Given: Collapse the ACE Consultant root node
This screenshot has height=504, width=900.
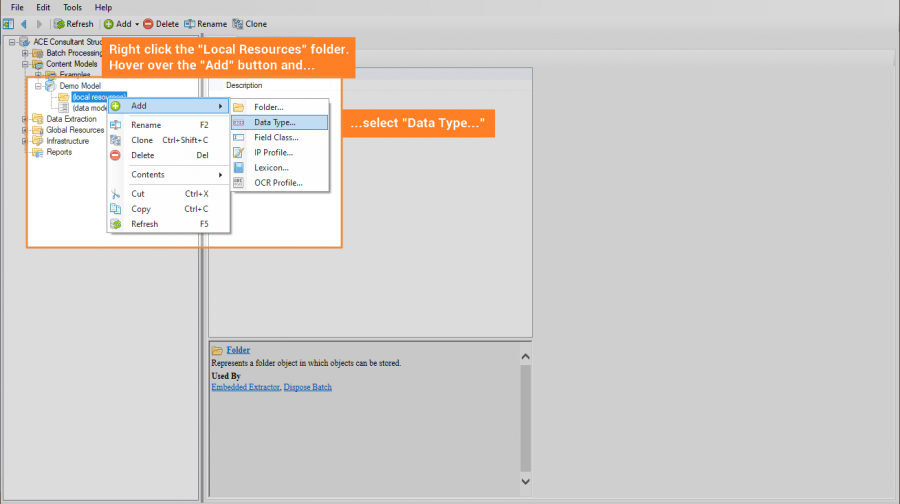Looking at the screenshot, I should 11,42.
